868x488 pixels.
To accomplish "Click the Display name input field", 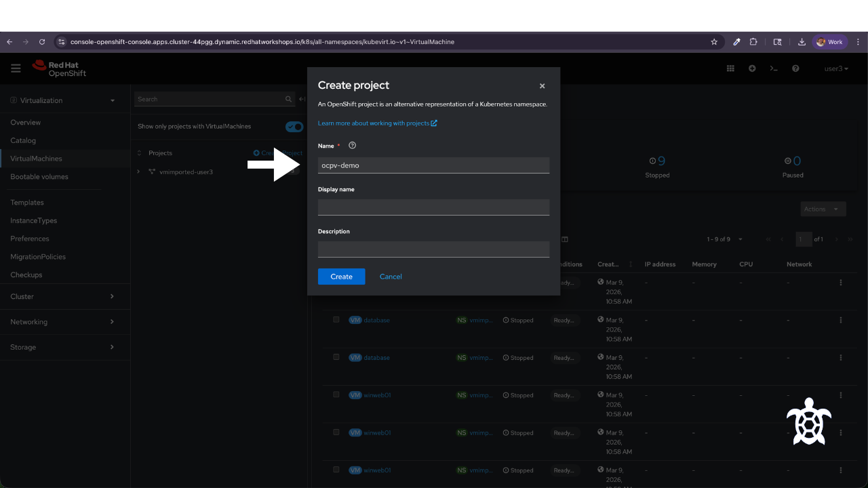I will (x=433, y=207).
